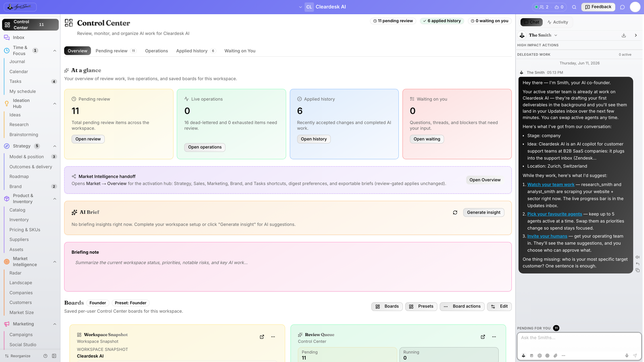Open the Boards button in boards toolbar
Viewport: 644px width, 362px height.
[x=387, y=306]
